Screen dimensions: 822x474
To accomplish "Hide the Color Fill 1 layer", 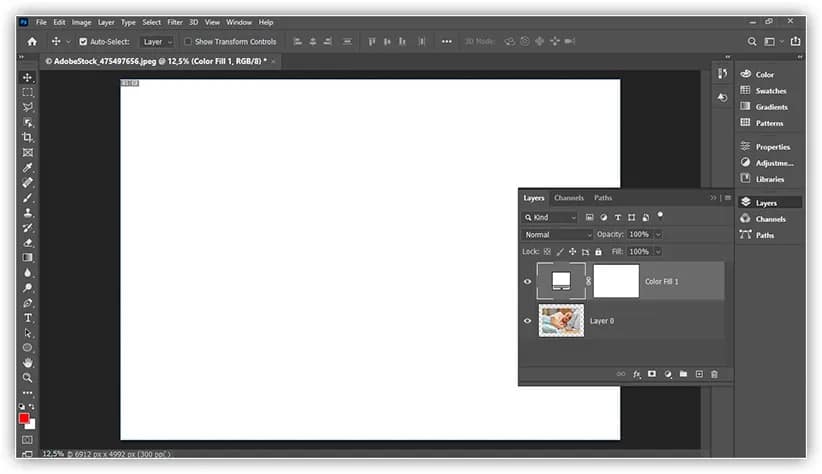I will point(528,282).
